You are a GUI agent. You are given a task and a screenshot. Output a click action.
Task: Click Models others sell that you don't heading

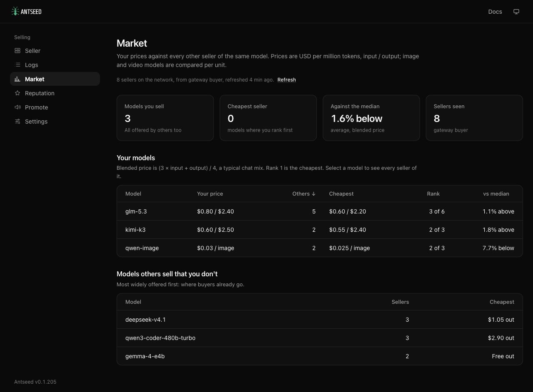click(x=167, y=274)
